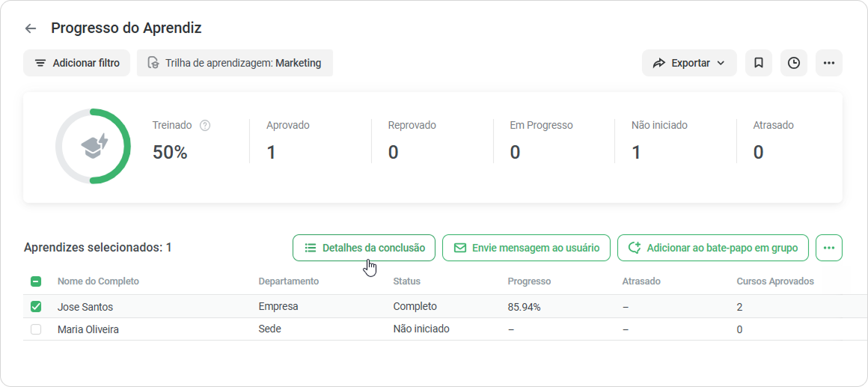Image resolution: width=868 pixels, height=387 pixels.
Task: Click the Treinado help question icon
Action: pyautogui.click(x=205, y=126)
